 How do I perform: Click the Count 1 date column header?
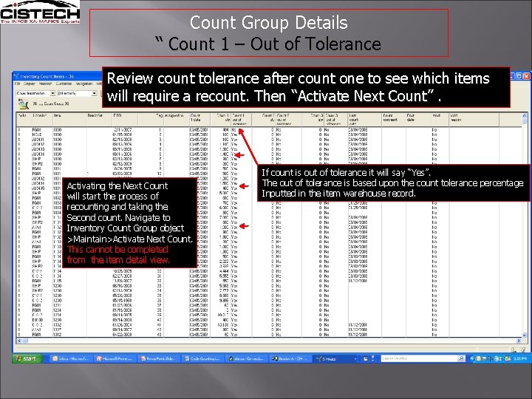(x=199, y=120)
